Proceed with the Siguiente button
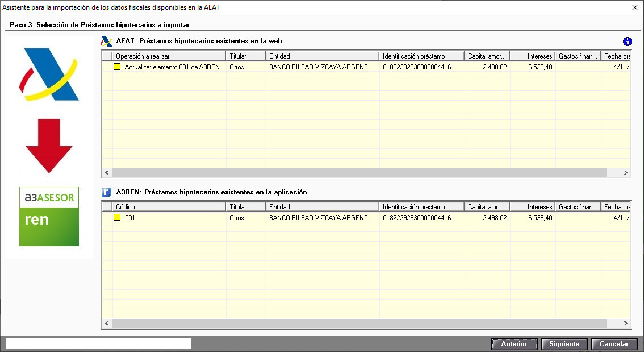Viewport: 644px width, 352px height. tap(564, 344)
